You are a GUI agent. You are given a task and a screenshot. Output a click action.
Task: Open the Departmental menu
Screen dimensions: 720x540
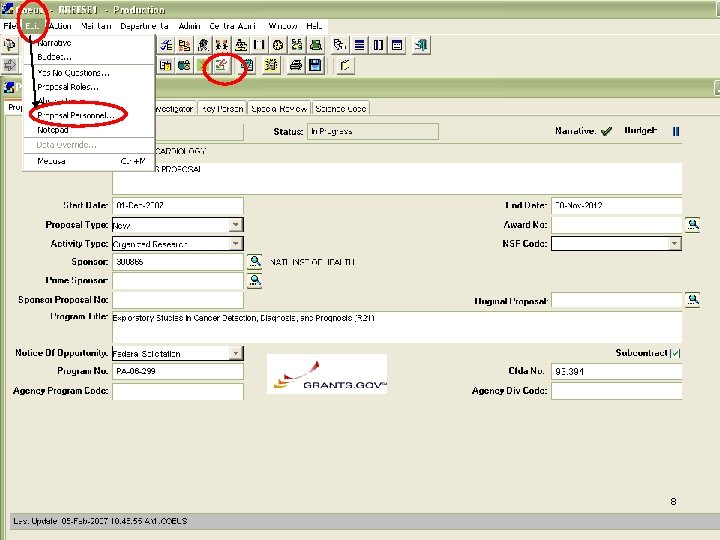(145, 26)
